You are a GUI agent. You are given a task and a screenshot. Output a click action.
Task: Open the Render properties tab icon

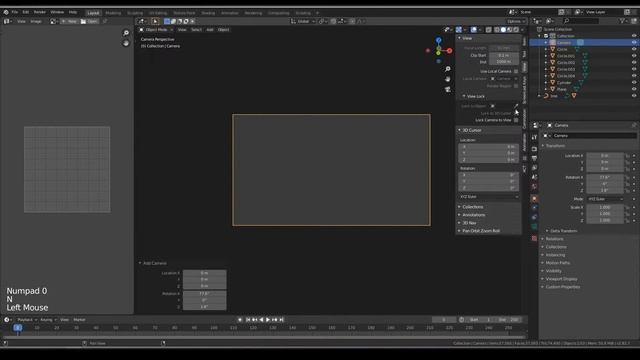click(x=534, y=149)
